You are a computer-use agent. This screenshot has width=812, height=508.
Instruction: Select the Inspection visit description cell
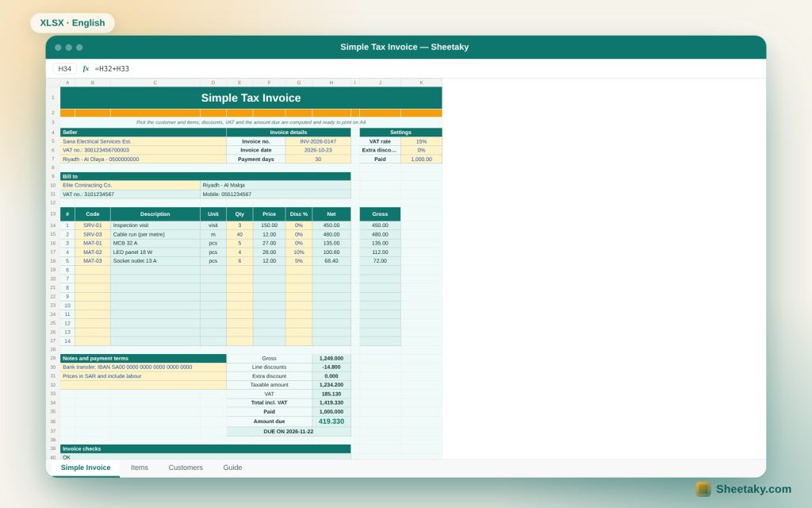click(155, 225)
